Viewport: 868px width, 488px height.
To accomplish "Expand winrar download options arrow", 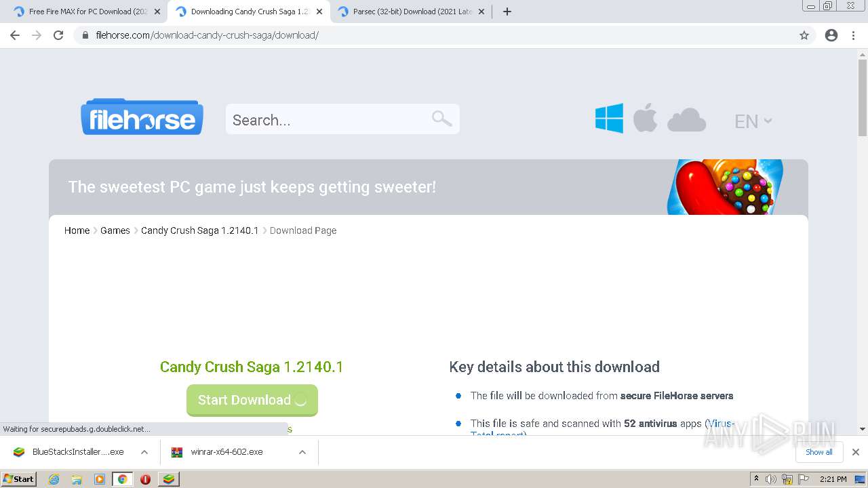I will click(x=302, y=452).
